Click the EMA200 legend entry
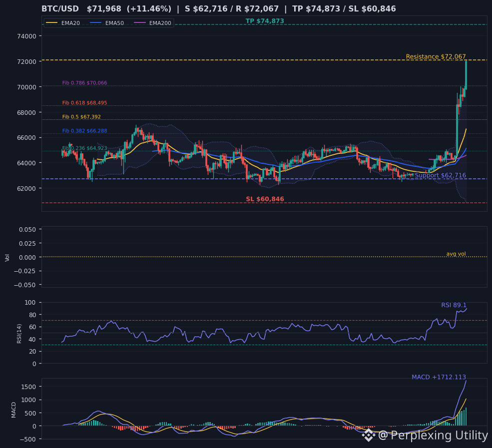 click(x=152, y=23)
